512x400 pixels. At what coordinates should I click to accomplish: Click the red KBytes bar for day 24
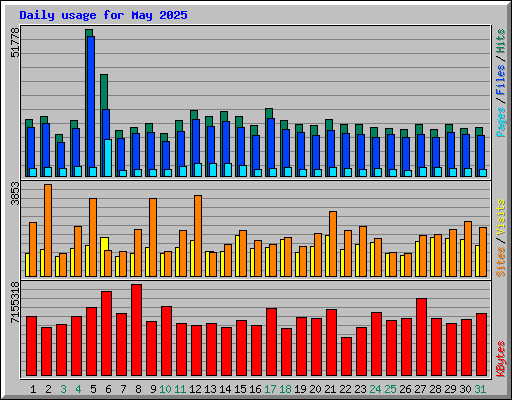pyautogui.click(x=376, y=344)
